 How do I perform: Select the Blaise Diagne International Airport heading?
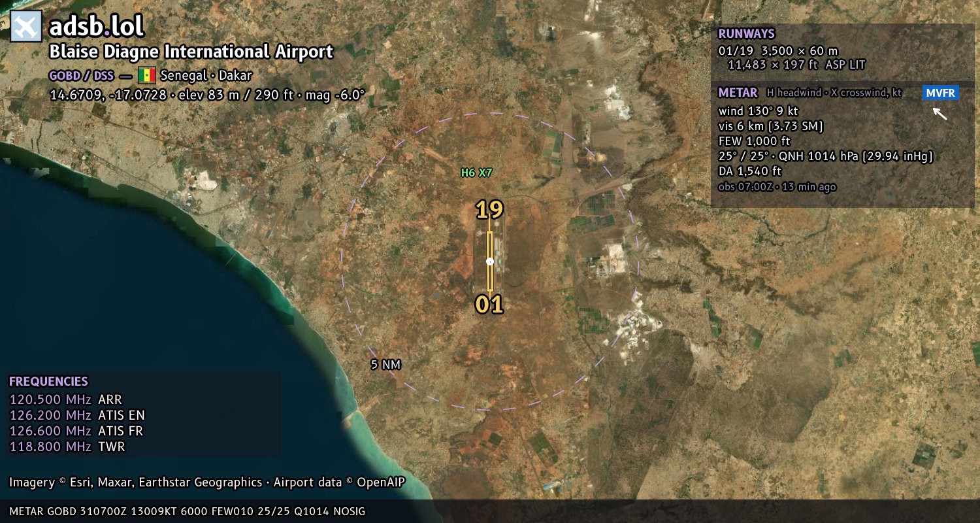(191, 52)
